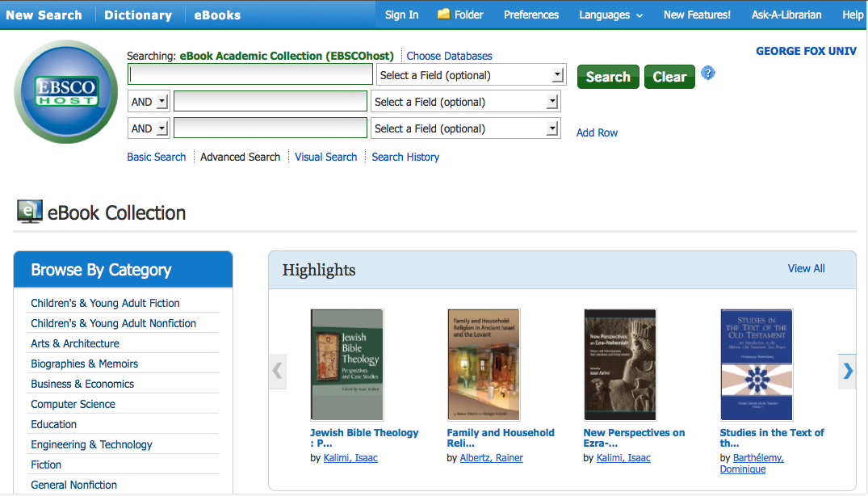Open first row Select a Field dropdown
Screen dimensions: 868x496
[x=471, y=75]
